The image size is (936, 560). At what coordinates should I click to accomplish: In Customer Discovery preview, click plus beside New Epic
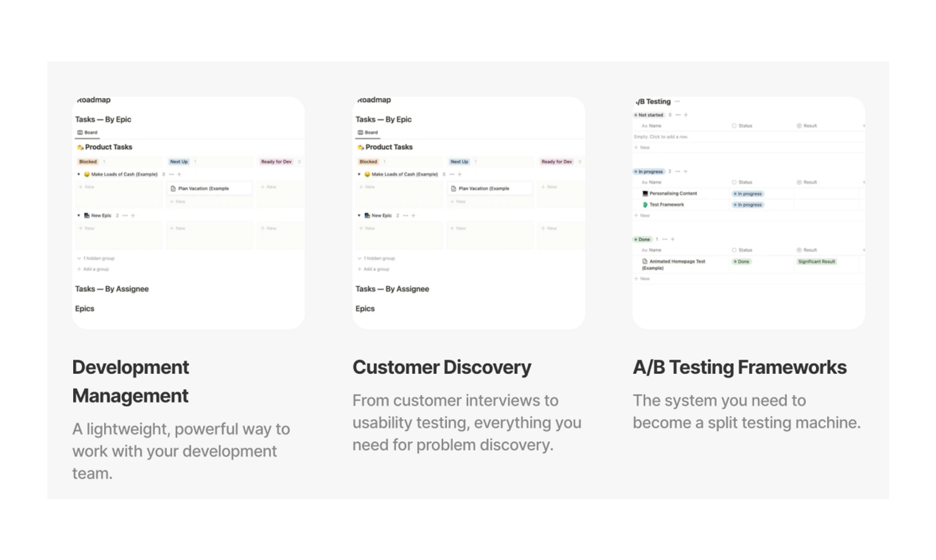[413, 216]
